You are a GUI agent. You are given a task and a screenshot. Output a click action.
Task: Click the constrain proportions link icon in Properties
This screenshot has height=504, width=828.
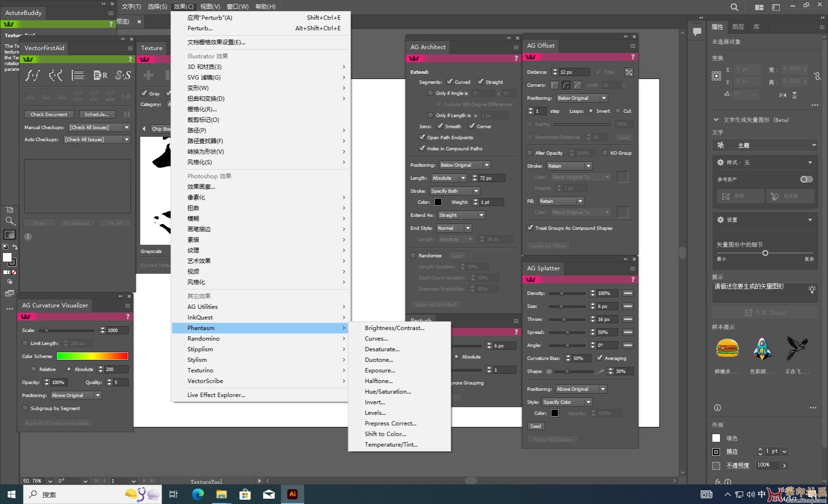(x=817, y=76)
